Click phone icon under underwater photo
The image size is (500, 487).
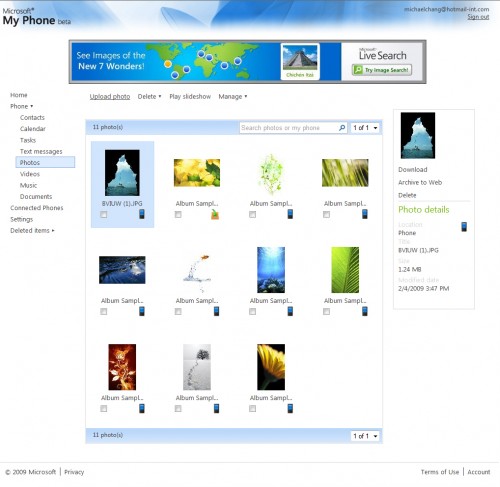pyautogui.click(x=290, y=311)
